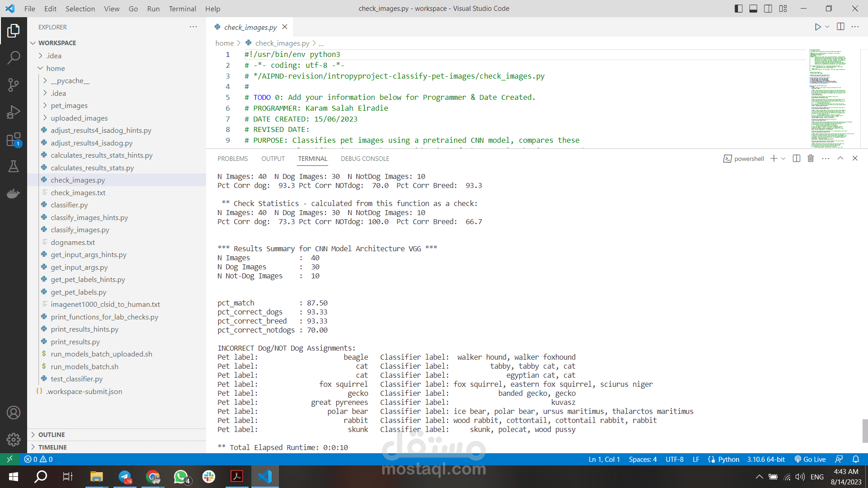Image resolution: width=868 pixels, height=488 pixels.
Task: Switch to the DEBUG CONSOLE tab
Action: tap(365, 159)
